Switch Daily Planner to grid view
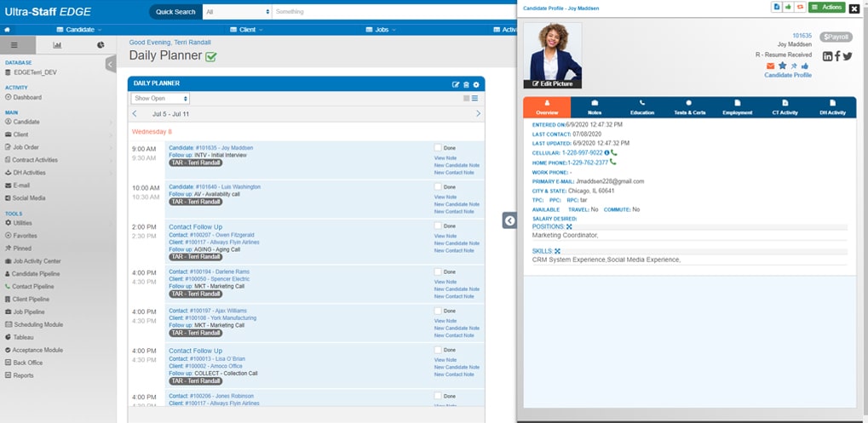Screen dimensions: 868x423 (467, 99)
